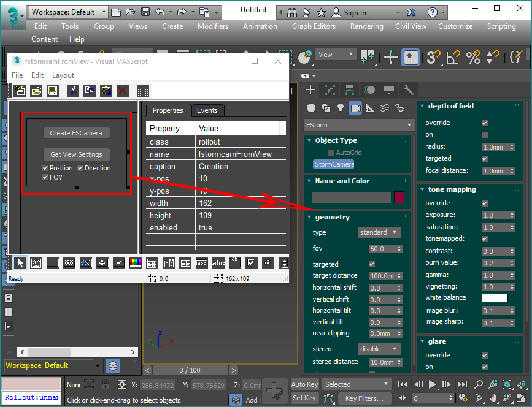Image resolution: width=532 pixels, height=407 pixels.
Task: Select Systems category gears icon
Action: point(399,108)
